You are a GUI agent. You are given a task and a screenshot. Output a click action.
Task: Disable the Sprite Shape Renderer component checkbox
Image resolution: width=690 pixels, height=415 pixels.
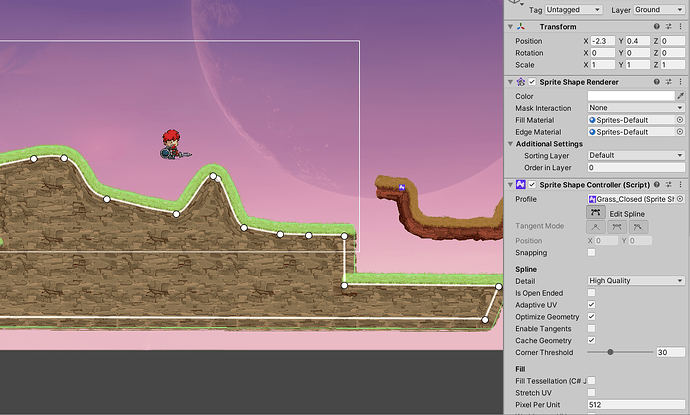pyautogui.click(x=532, y=82)
